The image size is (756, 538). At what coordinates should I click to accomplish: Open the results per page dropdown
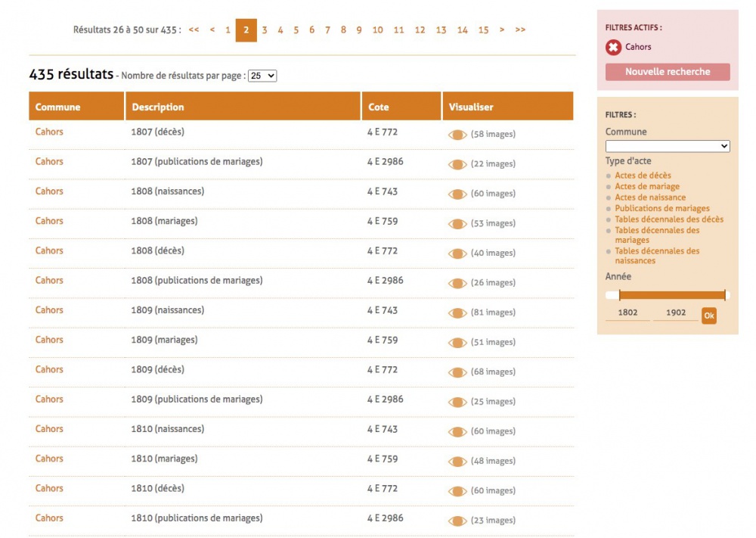(x=262, y=76)
